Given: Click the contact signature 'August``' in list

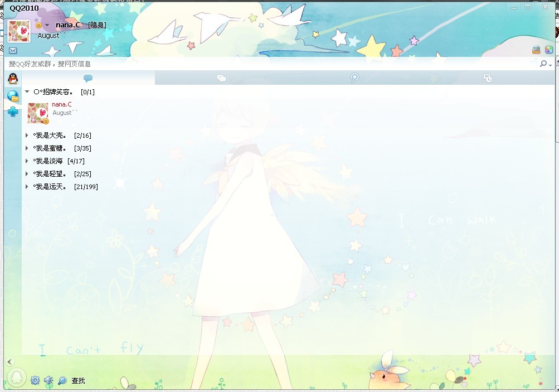Looking at the screenshot, I should coord(65,113).
